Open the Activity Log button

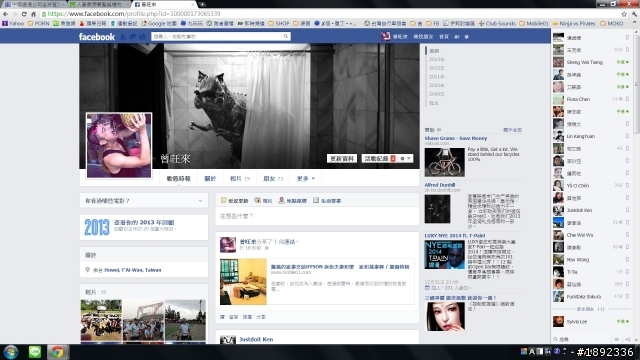(x=380, y=158)
